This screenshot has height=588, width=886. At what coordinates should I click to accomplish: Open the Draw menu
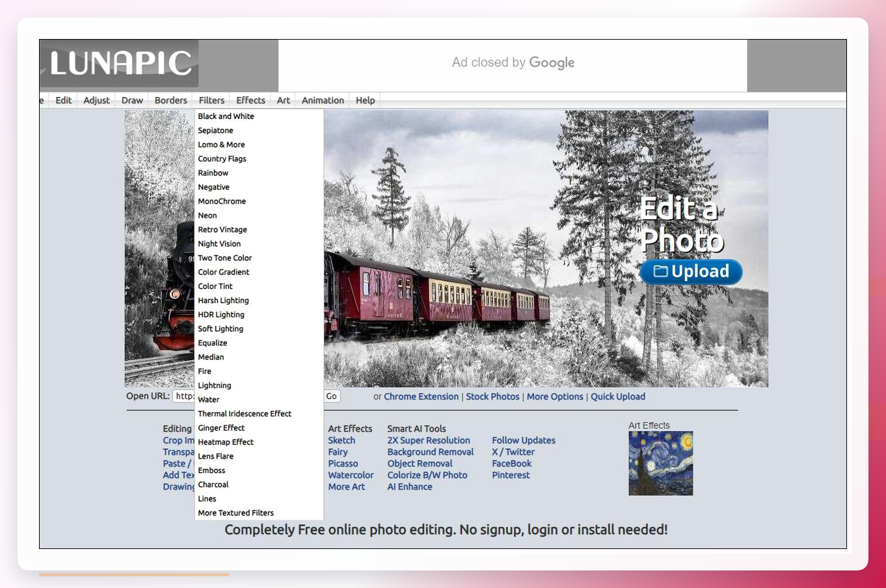click(x=132, y=100)
